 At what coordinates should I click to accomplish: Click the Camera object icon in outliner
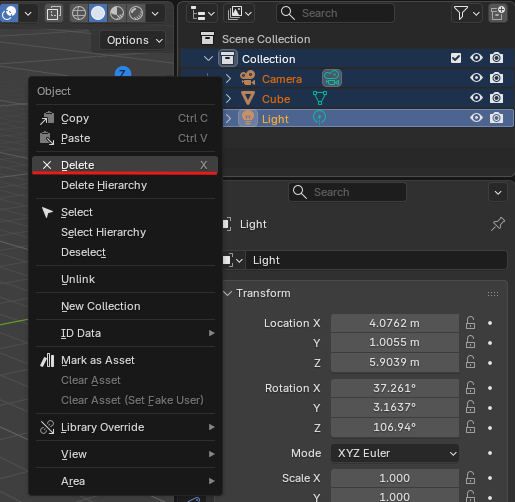pyautogui.click(x=248, y=78)
